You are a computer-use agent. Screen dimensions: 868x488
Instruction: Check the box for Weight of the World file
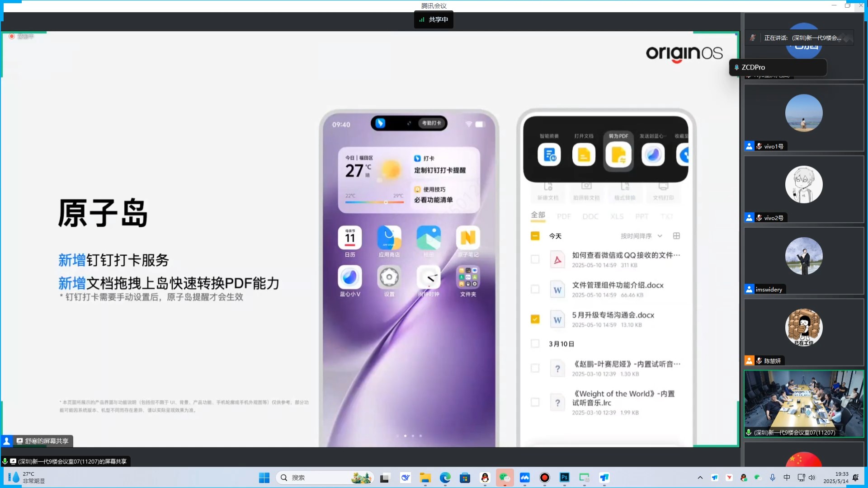(535, 402)
